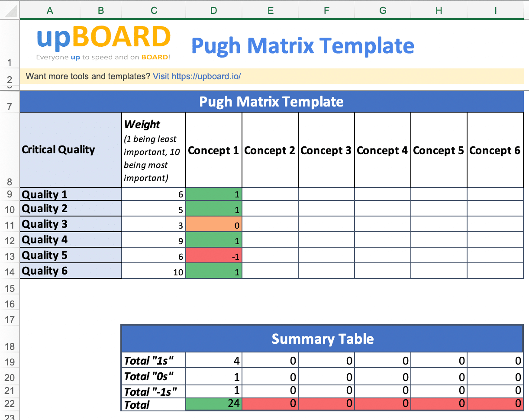Click the Summary Table header

pos(322,339)
